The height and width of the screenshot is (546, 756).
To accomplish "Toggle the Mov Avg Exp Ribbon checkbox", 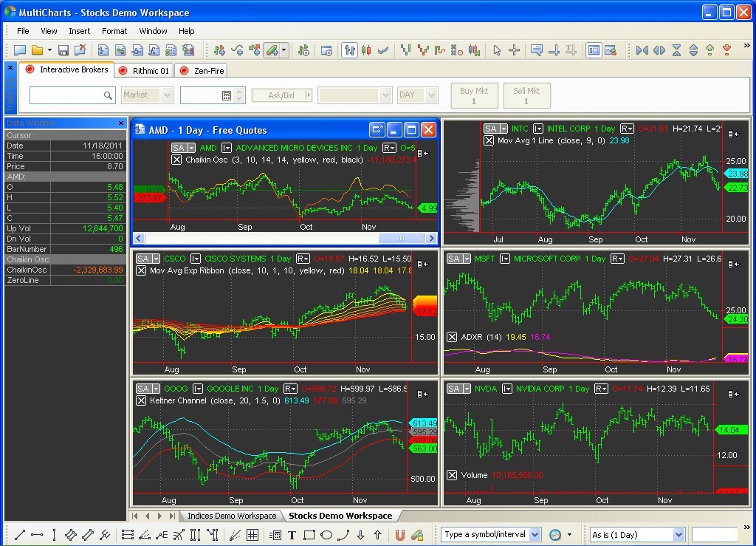I will (141, 270).
